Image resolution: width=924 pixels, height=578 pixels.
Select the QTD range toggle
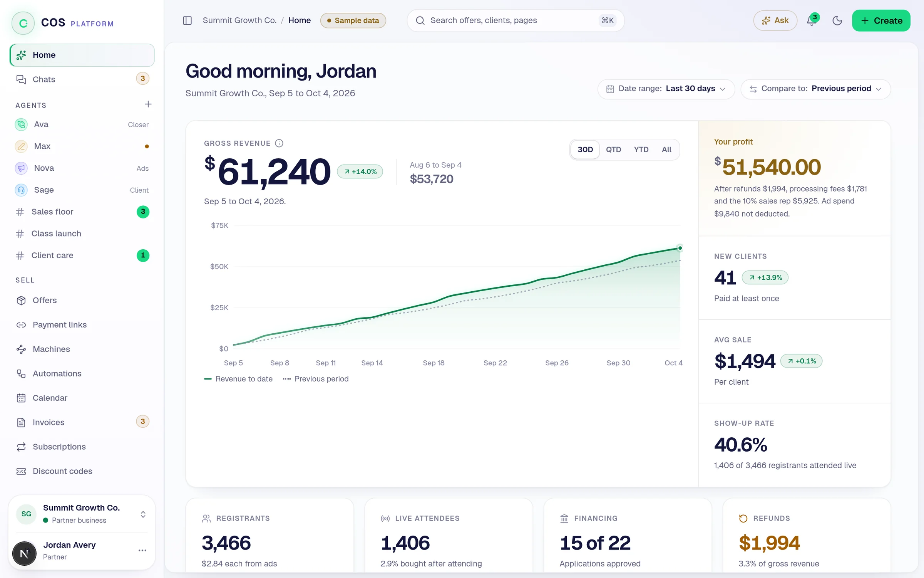613,150
